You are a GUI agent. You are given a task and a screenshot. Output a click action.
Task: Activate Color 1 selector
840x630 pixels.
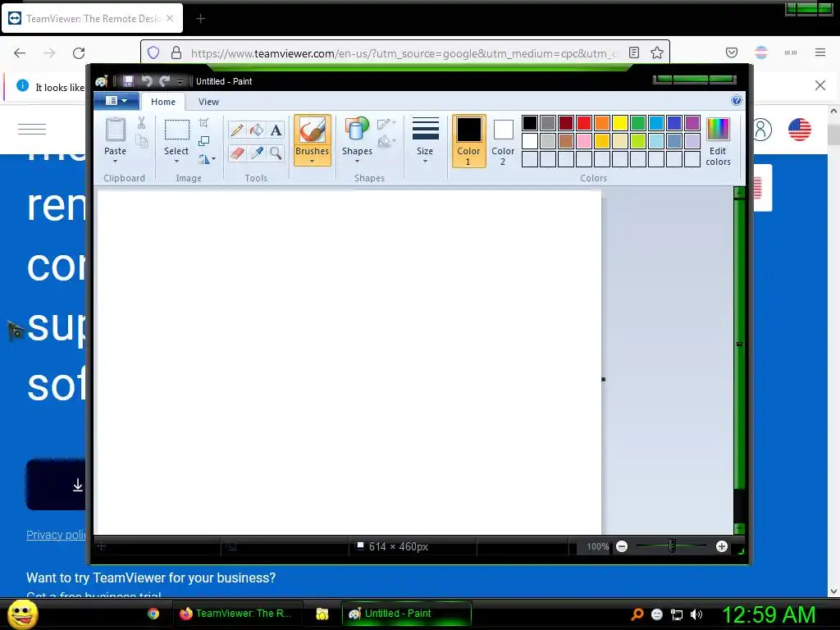[x=468, y=141]
